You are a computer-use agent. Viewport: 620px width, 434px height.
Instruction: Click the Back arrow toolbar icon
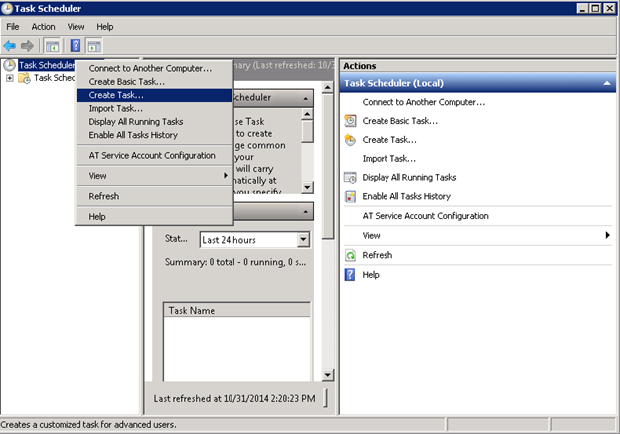coord(9,46)
